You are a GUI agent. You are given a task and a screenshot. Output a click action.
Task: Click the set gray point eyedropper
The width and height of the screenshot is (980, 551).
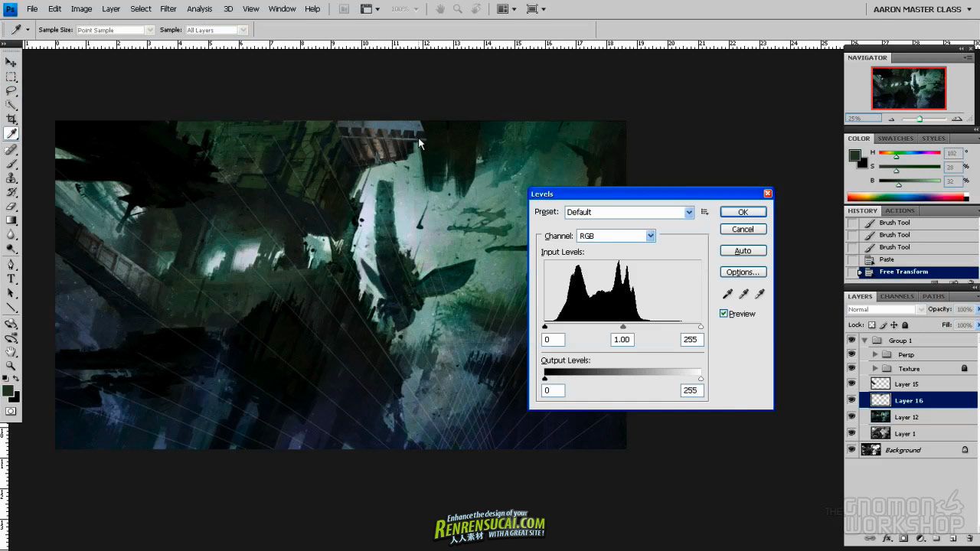coord(743,294)
